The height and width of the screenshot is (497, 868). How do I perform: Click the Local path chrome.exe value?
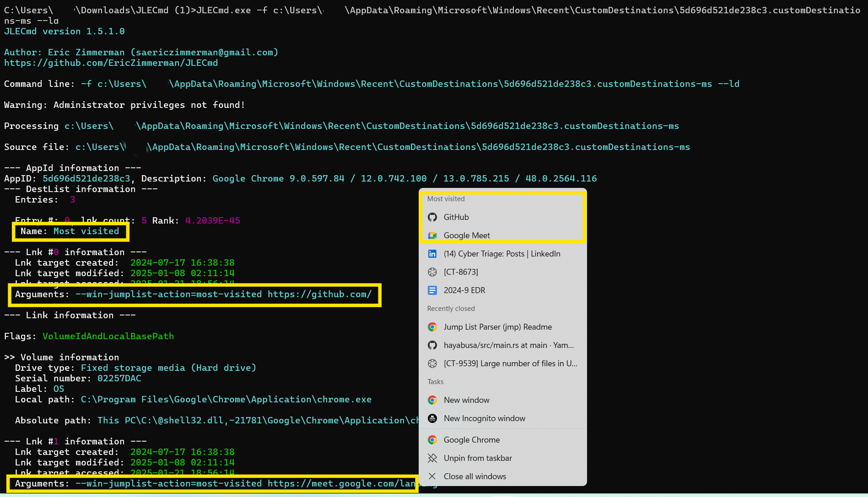226,399
